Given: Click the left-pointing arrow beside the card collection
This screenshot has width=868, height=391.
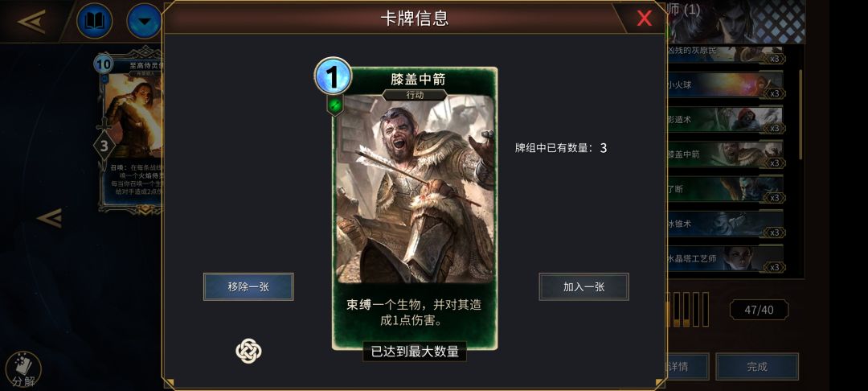Looking at the screenshot, I should 50,218.
